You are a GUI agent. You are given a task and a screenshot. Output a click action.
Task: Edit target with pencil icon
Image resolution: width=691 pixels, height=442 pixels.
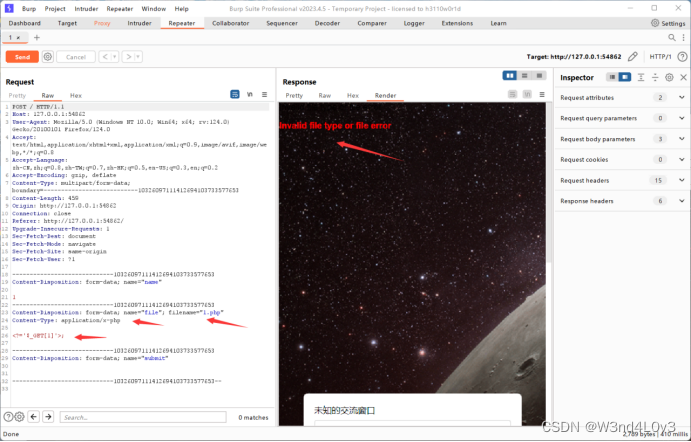coord(633,56)
